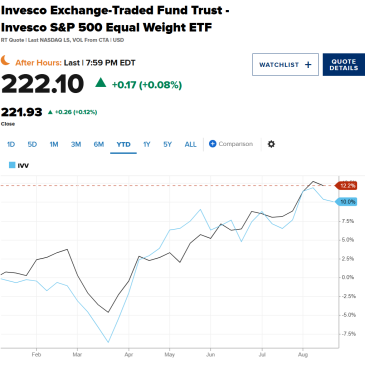365x365 pixels.
Task: Select the YTD time range tab
Action: [x=123, y=144]
